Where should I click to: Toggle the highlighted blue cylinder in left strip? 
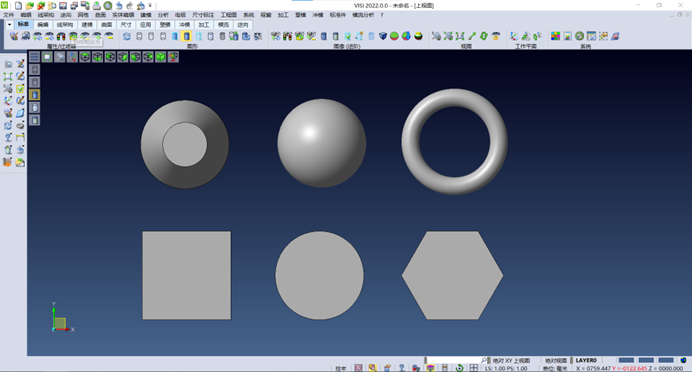coord(34,95)
